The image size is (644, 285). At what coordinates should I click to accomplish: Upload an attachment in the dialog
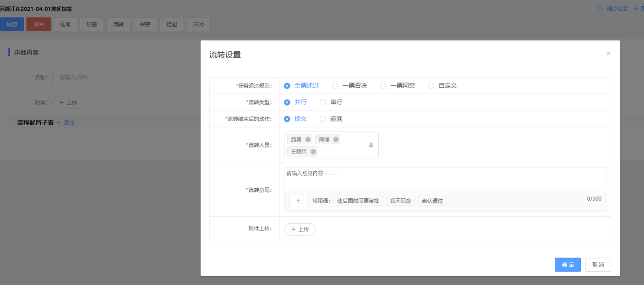(x=300, y=230)
